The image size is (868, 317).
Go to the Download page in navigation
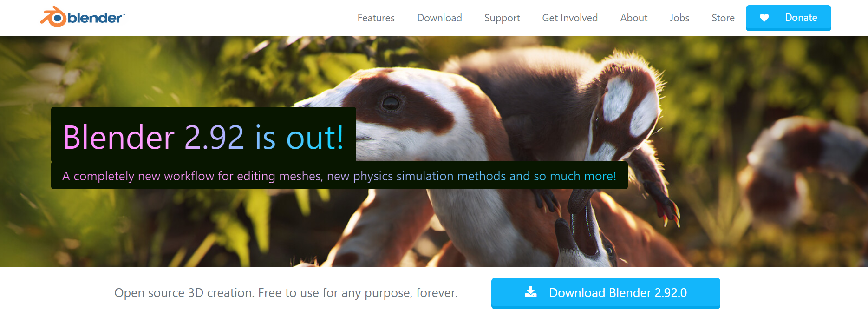pyautogui.click(x=439, y=18)
